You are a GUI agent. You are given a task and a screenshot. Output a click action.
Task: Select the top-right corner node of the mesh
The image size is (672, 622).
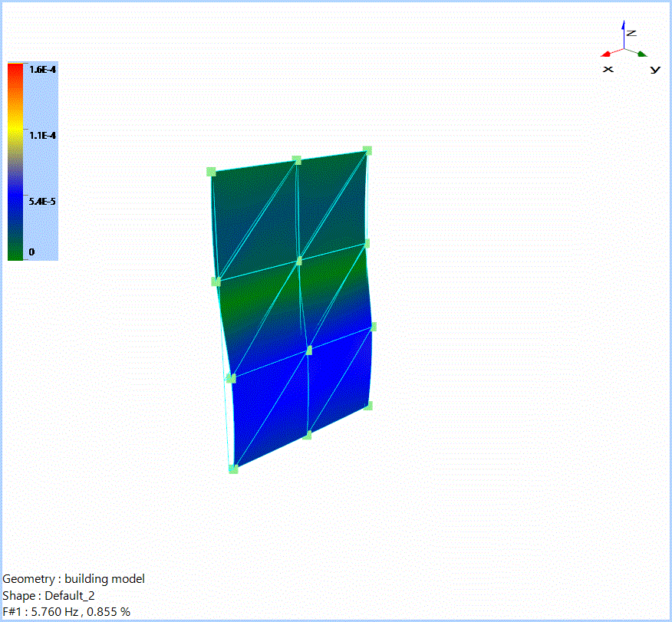click(366, 151)
